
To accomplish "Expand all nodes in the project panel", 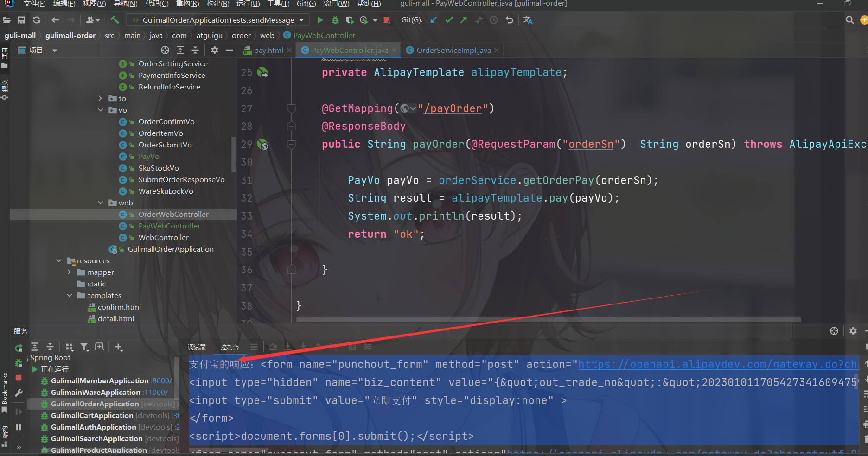I will point(180,50).
